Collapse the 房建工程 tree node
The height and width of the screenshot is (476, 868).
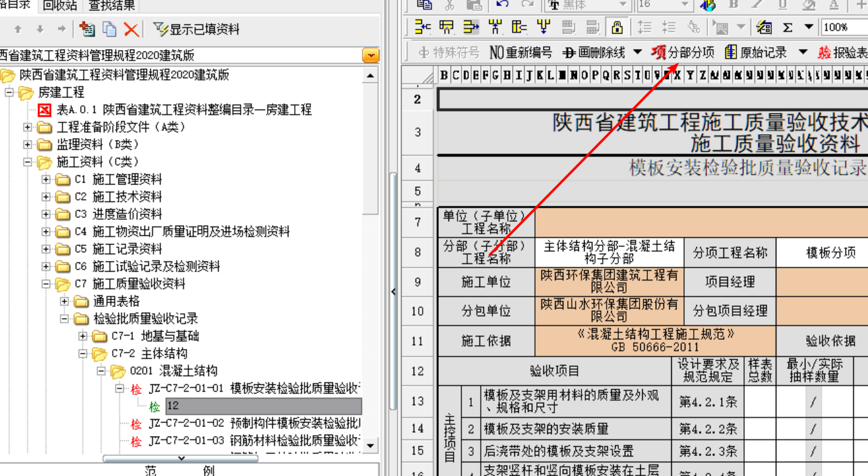coord(10,93)
